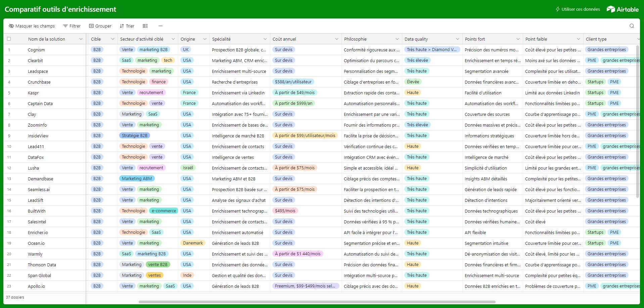Click the Stratégie B2B tag
This screenshot has height=308, width=644.
(x=135, y=135)
